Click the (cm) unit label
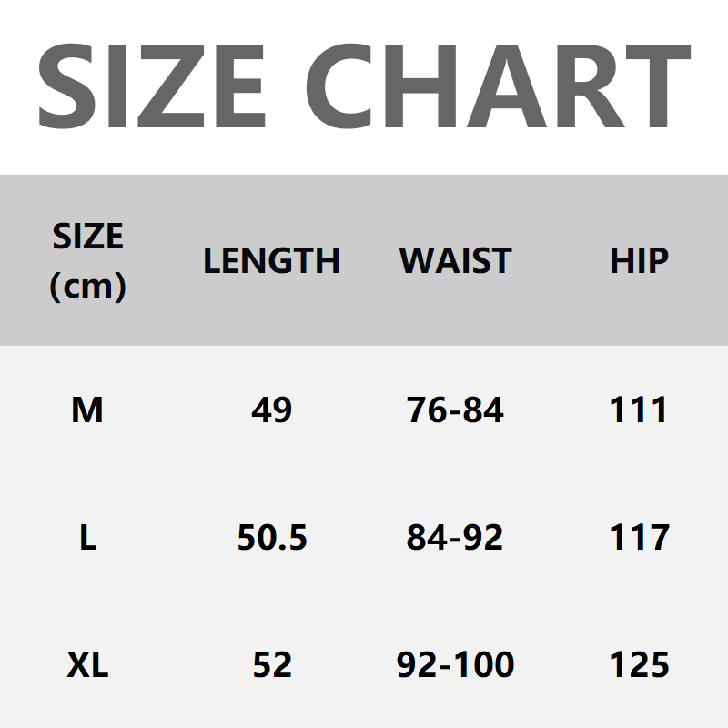This screenshot has width=728, height=728. coord(87,287)
